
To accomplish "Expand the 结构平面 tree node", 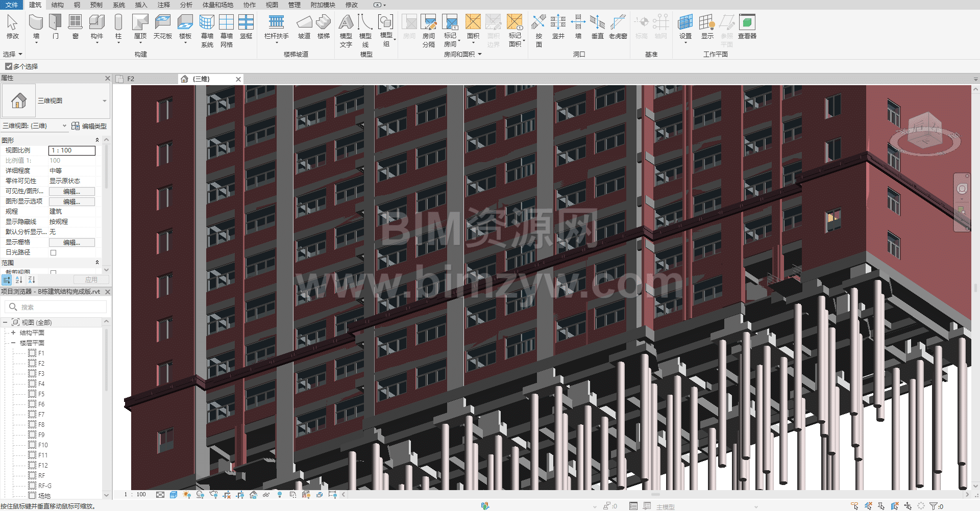I will [x=13, y=333].
